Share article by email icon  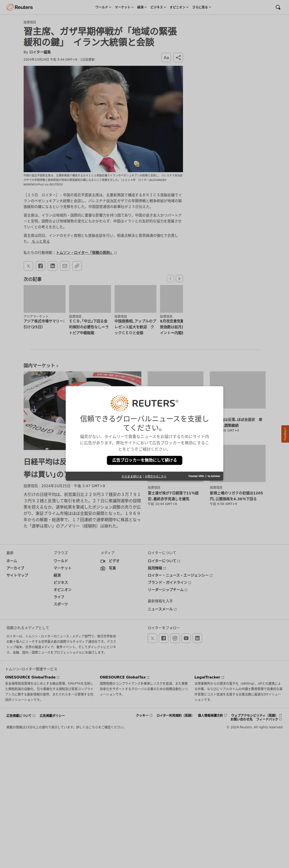(x=65, y=266)
